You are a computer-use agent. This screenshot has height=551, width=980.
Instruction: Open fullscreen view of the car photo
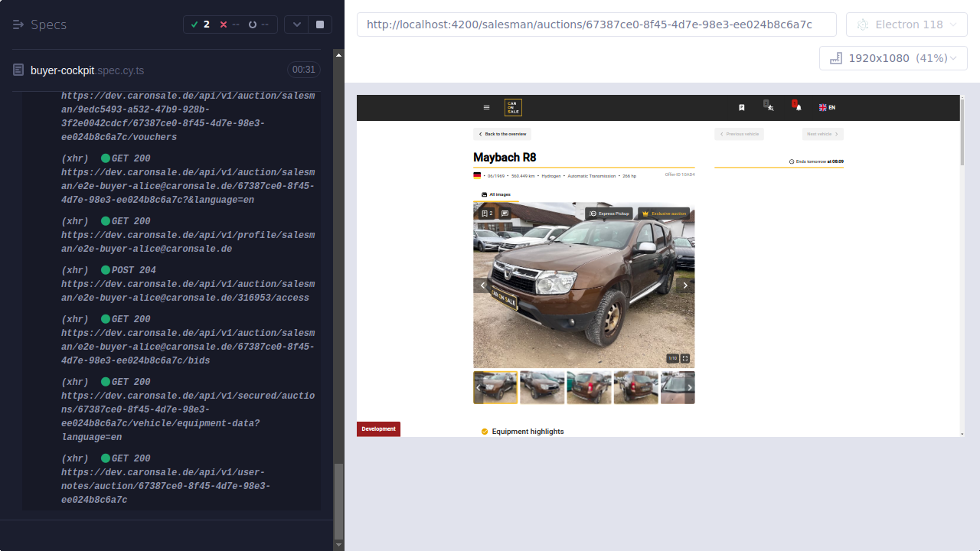(684, 357)
